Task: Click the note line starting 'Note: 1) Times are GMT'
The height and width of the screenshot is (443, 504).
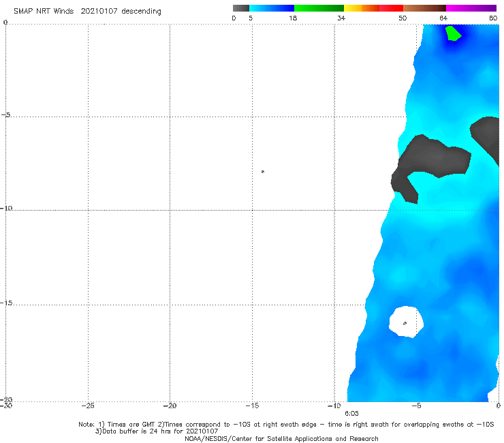Action: 286,425
